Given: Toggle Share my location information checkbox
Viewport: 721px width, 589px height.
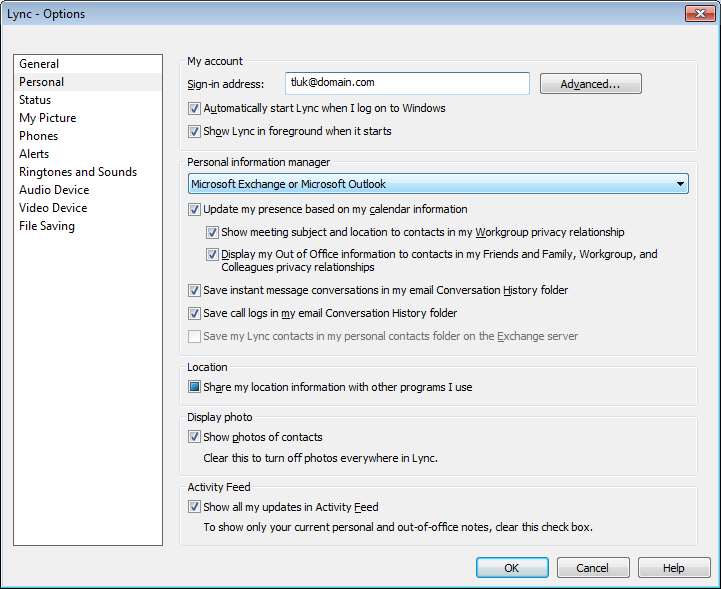Looking at the screenshot, I should 194,387.
